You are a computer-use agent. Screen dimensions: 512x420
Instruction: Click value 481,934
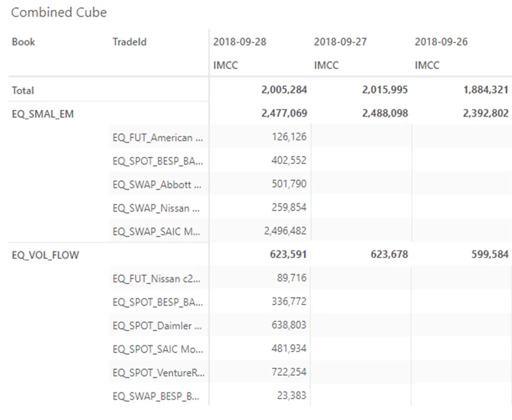pos(289,348)
